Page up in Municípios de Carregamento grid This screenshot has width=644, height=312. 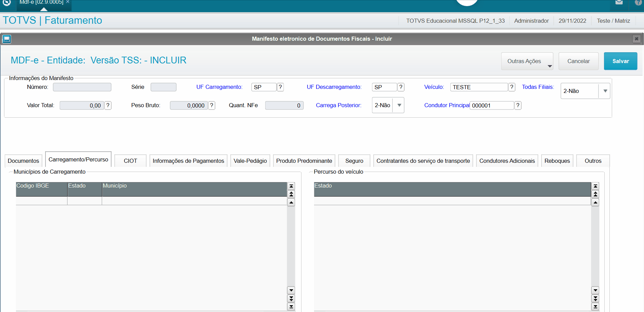[x=291, y=194]
